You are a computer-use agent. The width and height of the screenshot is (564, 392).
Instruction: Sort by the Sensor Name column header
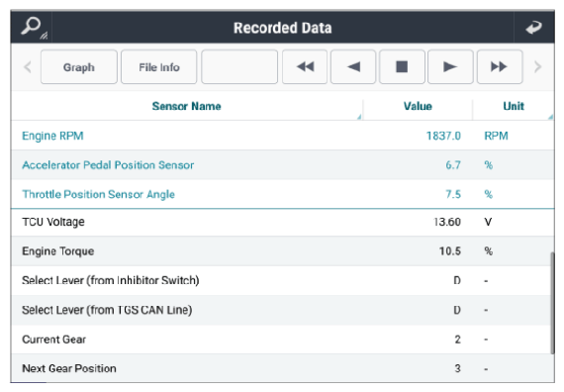[x=186, y=106]
